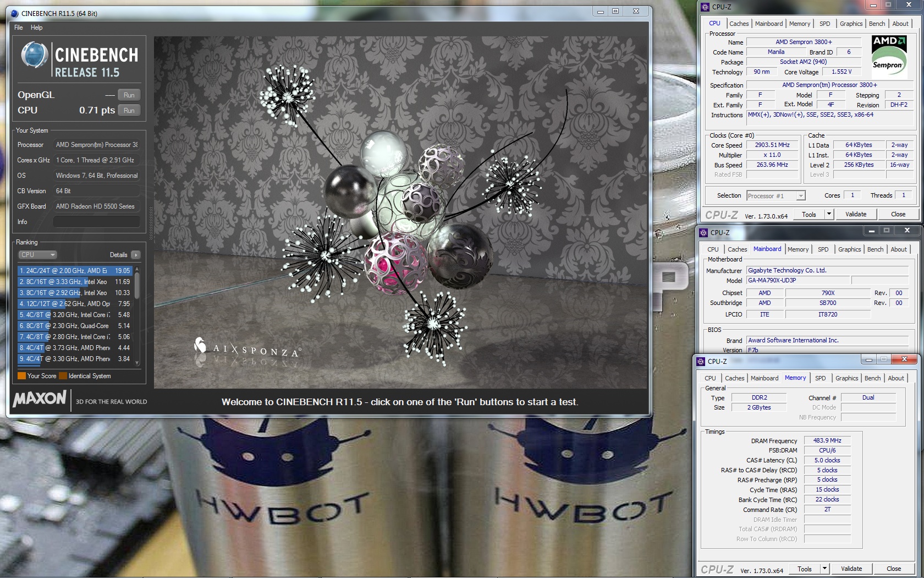The width and height of the screenshot is (924, 578).
Task: Open Bench tab in bottom CPU-Z window
Action: click(872, 378)
